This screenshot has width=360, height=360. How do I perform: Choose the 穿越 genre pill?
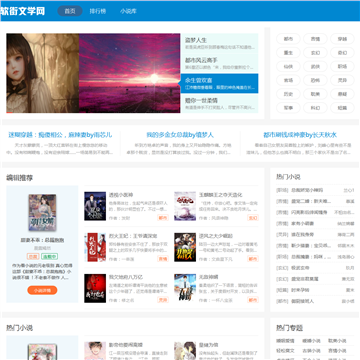342,39
